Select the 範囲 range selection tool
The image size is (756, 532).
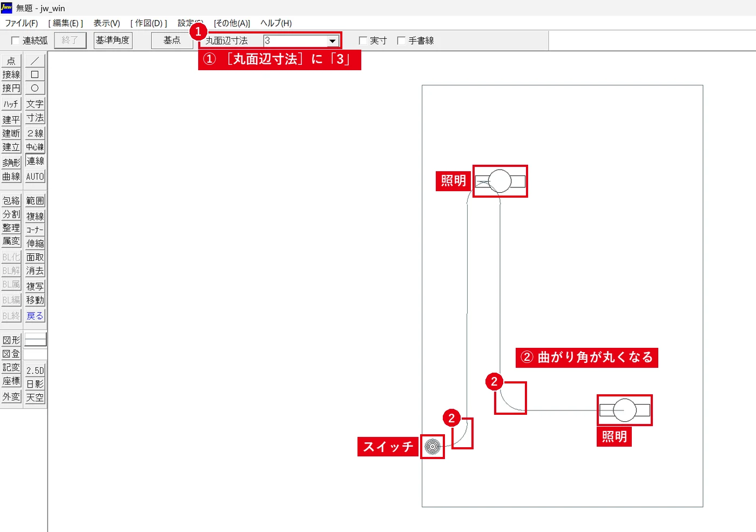[x=35, y=200]
